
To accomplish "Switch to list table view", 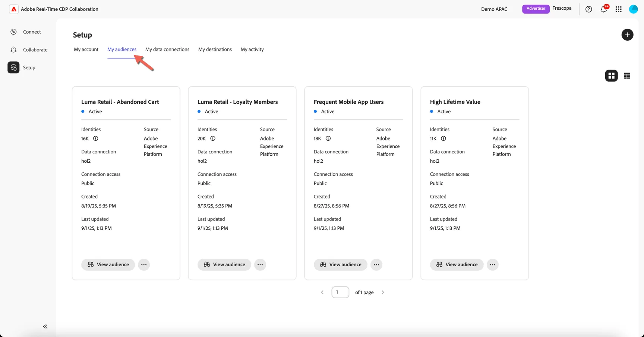I will (x=627, y=76).
